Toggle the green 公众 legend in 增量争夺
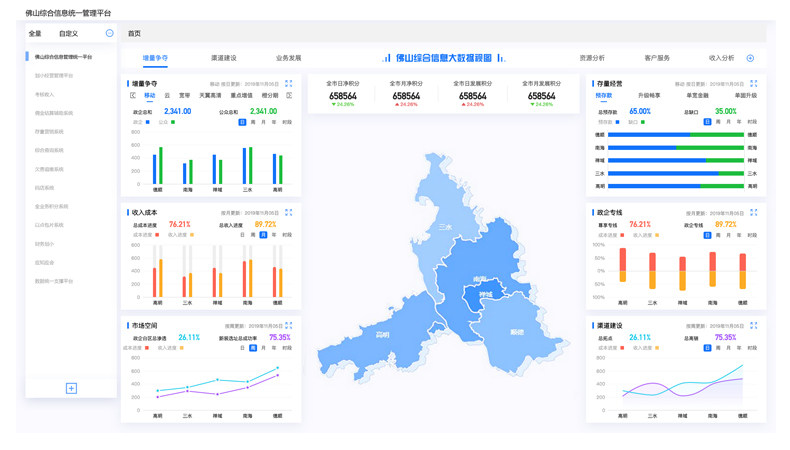Image resolution: width=790 pixels, height=450 pixels. [x=167, y=122]
